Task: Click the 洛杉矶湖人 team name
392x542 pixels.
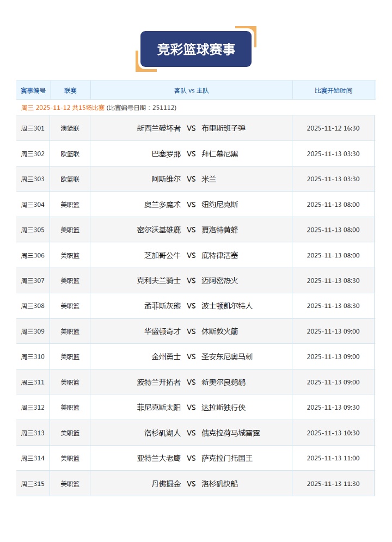Action: point(162,433)
